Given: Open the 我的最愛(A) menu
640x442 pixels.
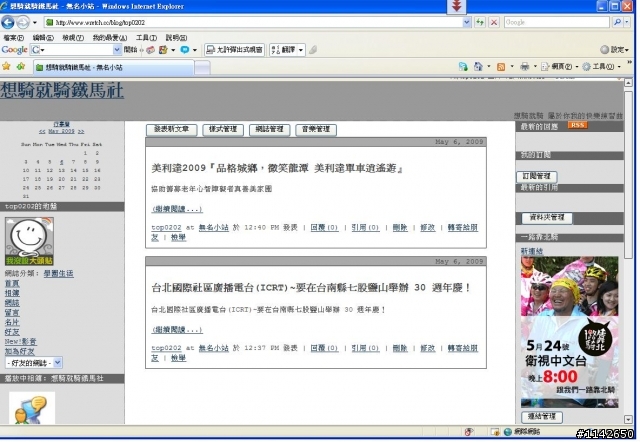Looking at the screenshot, I should (x=110, y=38).
